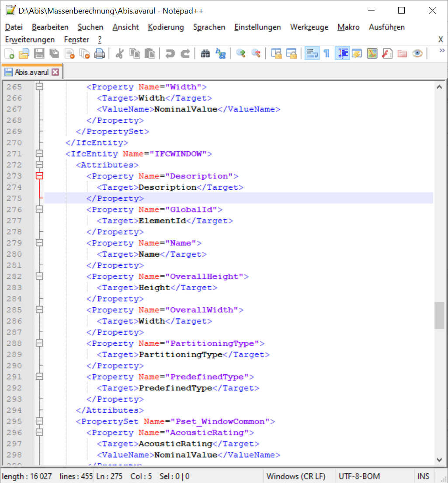This screenshot has height=483, width=448.
Task: Collapse the Pset_WindowCommon fold at line 295
Action: coord(39,421)
